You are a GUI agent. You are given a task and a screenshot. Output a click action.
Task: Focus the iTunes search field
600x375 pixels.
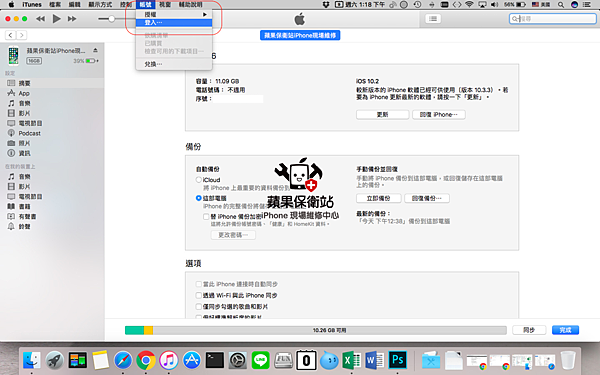coord(553,18)
